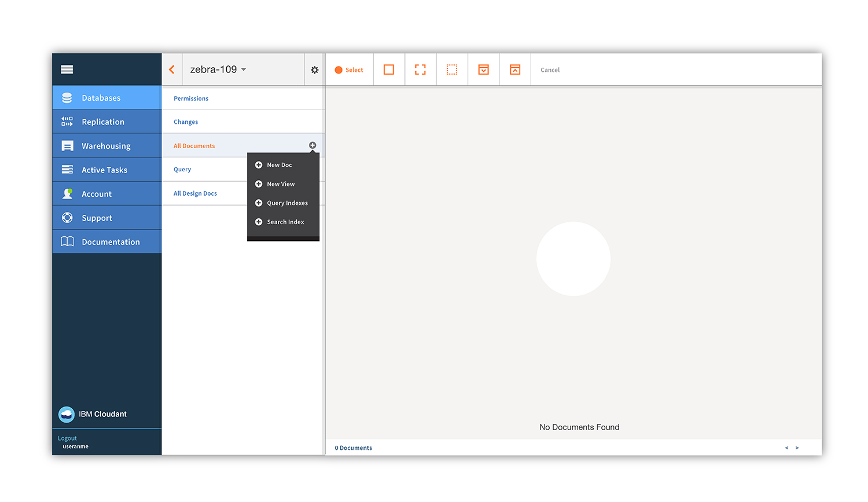The width and height of the screenshot is (868, 502).
Task: Click the Support lifebuoy icon
Action: [67, 218]
